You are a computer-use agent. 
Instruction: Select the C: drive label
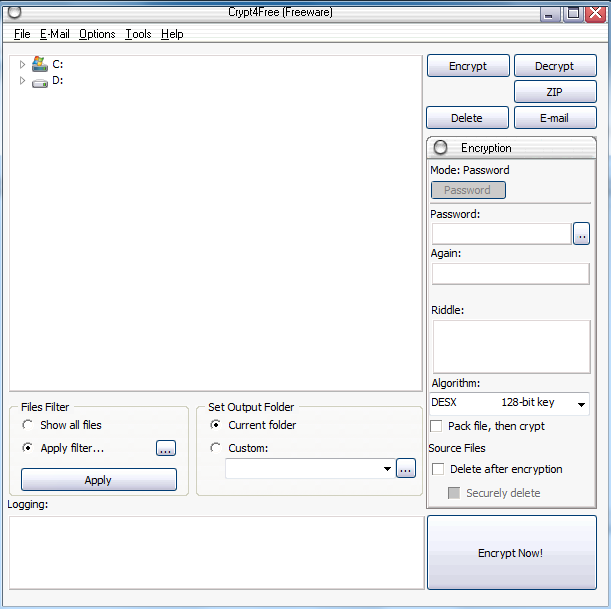pyautogui.click(x=58, y=64)
